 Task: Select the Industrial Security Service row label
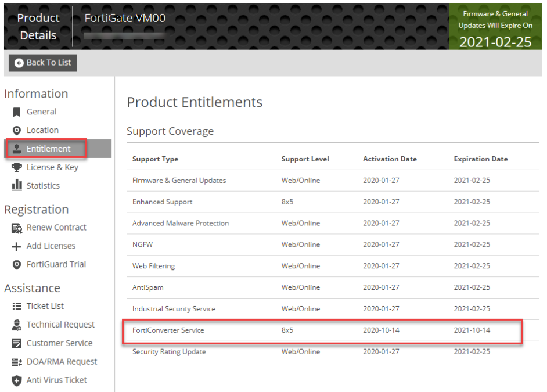click(x=174, y=309)
